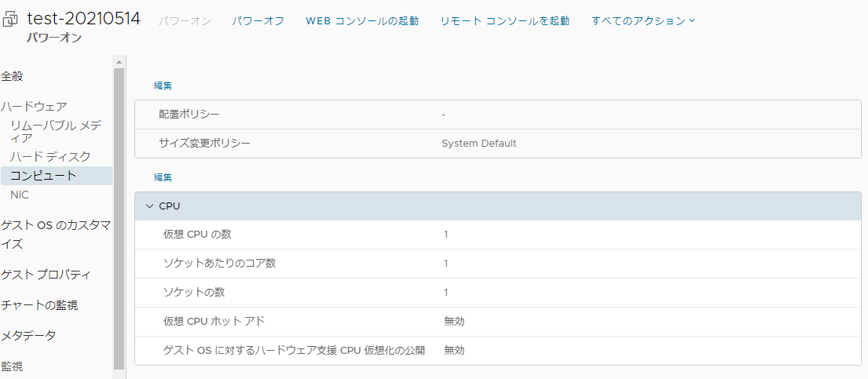Image resolution: width=868 pixels, height=379 pixels.
Task: Open NIC hardware section
Action: click(x=20, y=195)
